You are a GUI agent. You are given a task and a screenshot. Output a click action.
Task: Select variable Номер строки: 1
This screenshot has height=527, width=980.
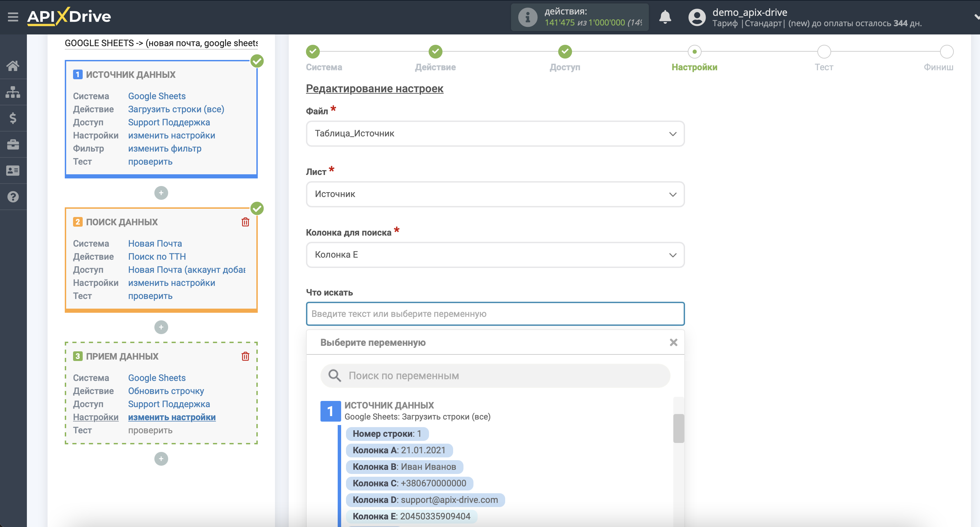387,434
